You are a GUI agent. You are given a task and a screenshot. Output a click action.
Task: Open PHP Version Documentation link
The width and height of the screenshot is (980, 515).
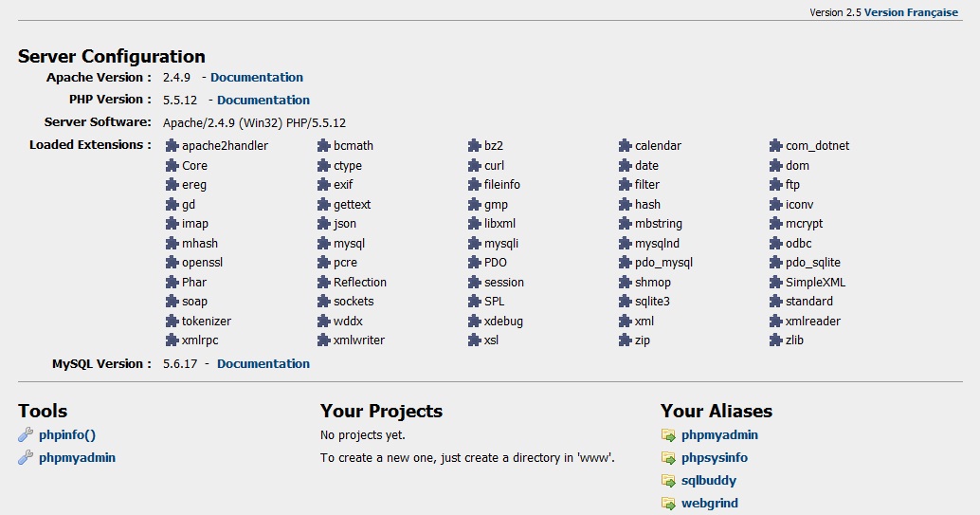(x=263, y=100)
